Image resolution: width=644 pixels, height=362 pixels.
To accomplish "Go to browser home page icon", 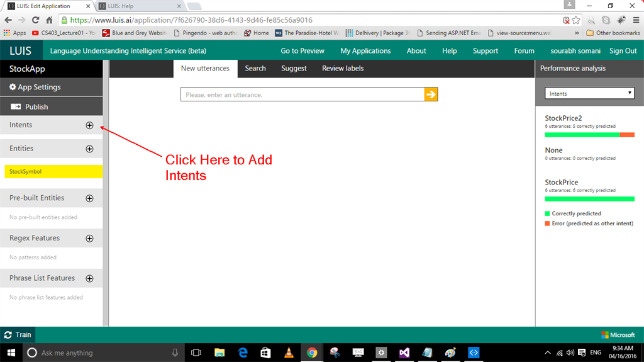I will tap(49, 20).
